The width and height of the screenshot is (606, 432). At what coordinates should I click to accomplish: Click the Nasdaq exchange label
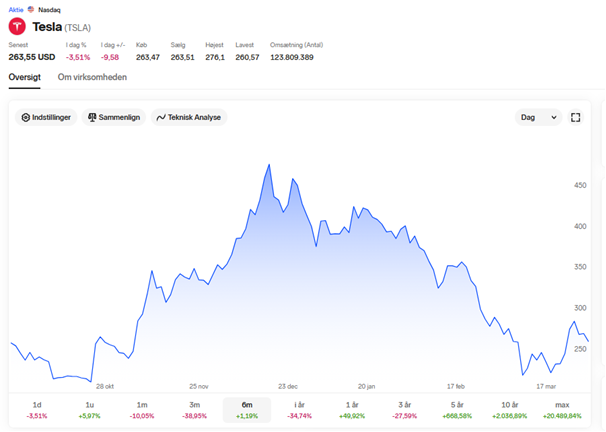(49, 10)
